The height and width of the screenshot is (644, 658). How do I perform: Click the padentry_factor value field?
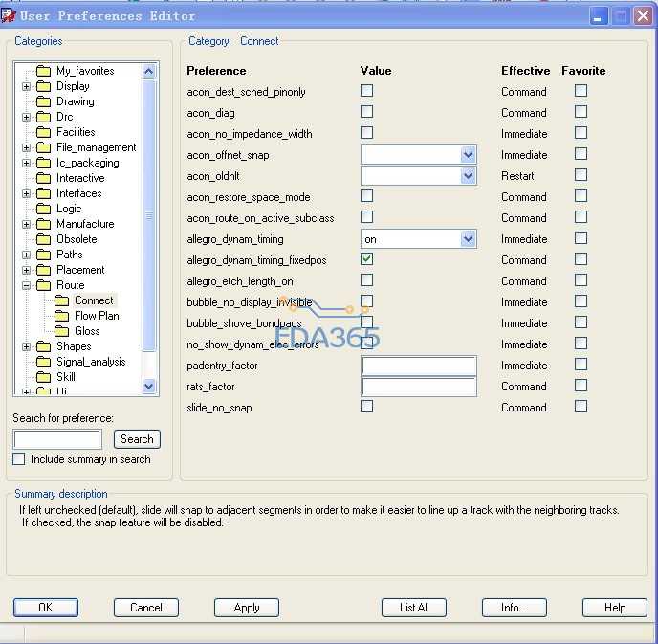click(x=419, y=366)
